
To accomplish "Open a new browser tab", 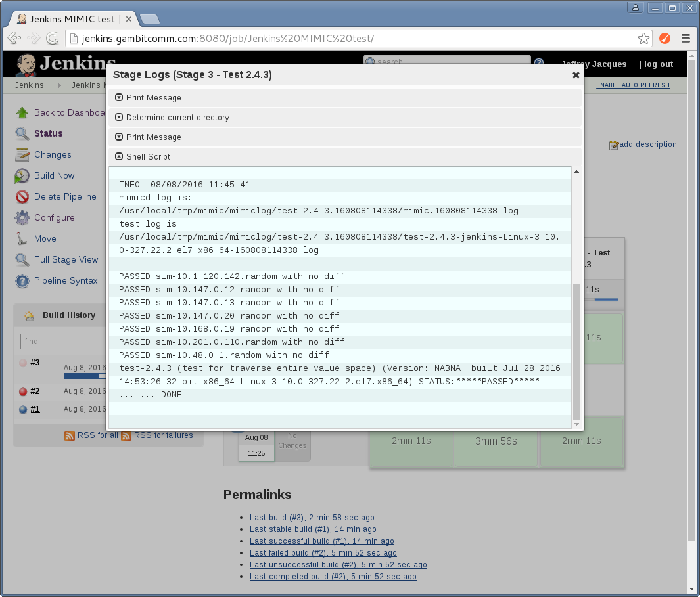I will click(x=150, y=19).
